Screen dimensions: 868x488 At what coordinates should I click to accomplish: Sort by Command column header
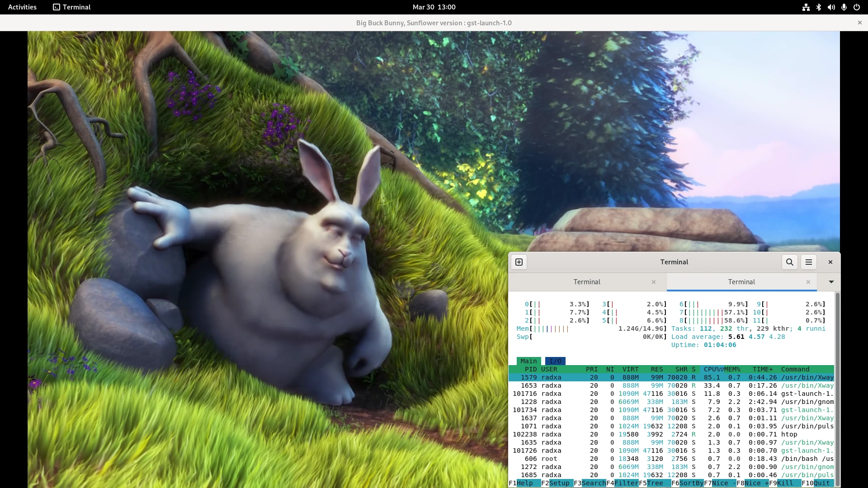[795, 369]
